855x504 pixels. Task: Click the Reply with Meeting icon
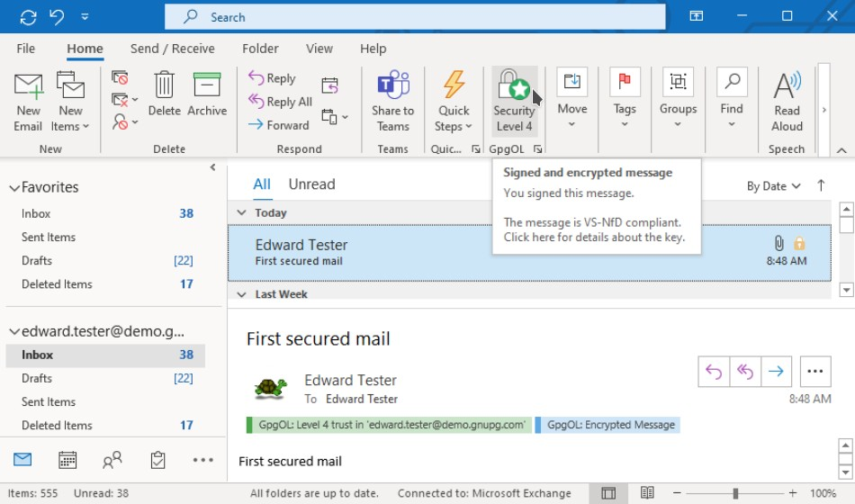click(330, 85)
